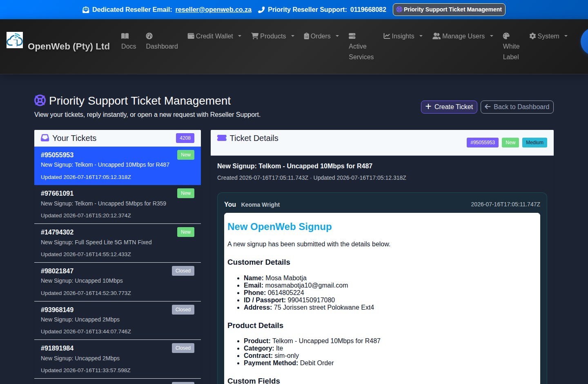Click the ticket icon next to Ticket Details

[222, 138]
